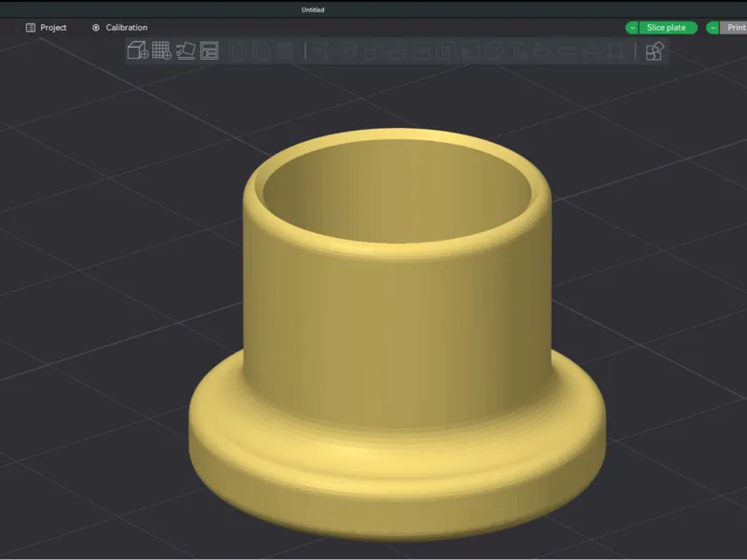Viewport: 747px width, 560px height.
Task: Click the Add model cube icon
Action: click(137, 50)
